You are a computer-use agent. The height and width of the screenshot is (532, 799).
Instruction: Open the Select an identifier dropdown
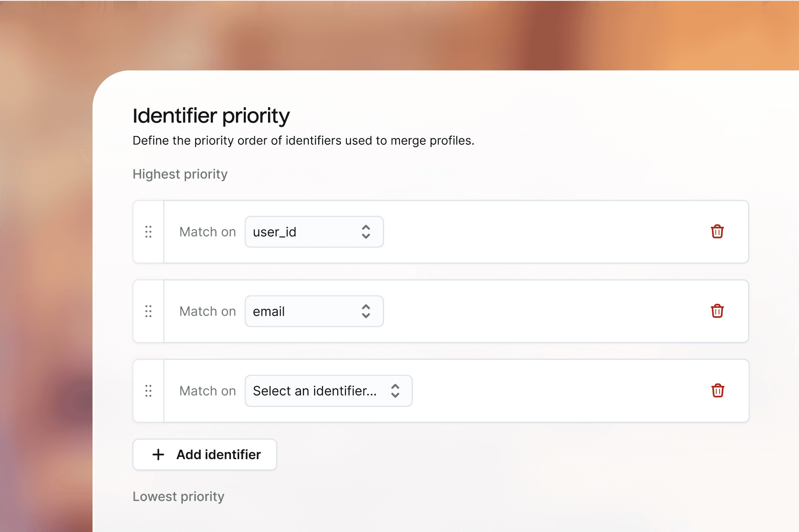328,390
